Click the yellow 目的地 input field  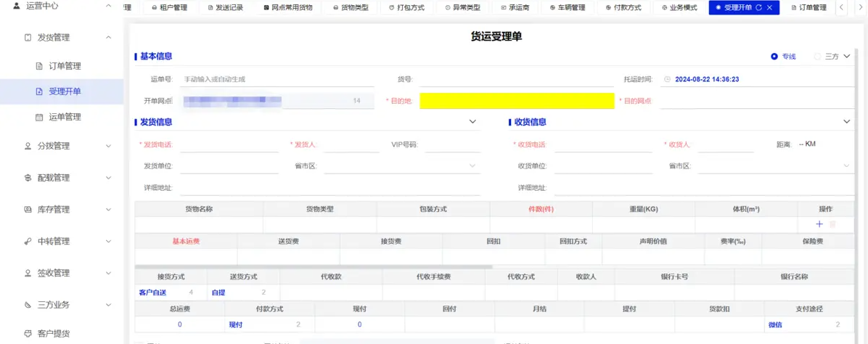(x=517, y=101)
